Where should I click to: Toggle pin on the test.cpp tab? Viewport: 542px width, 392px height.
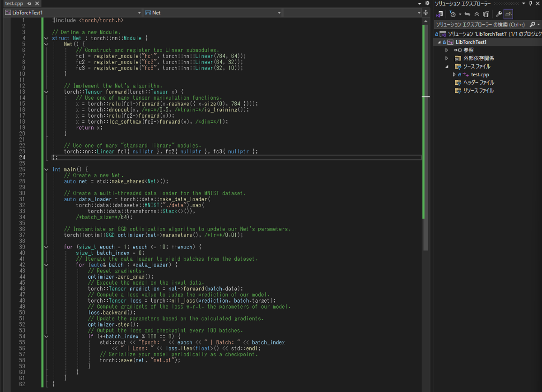(x=28, y=4)
